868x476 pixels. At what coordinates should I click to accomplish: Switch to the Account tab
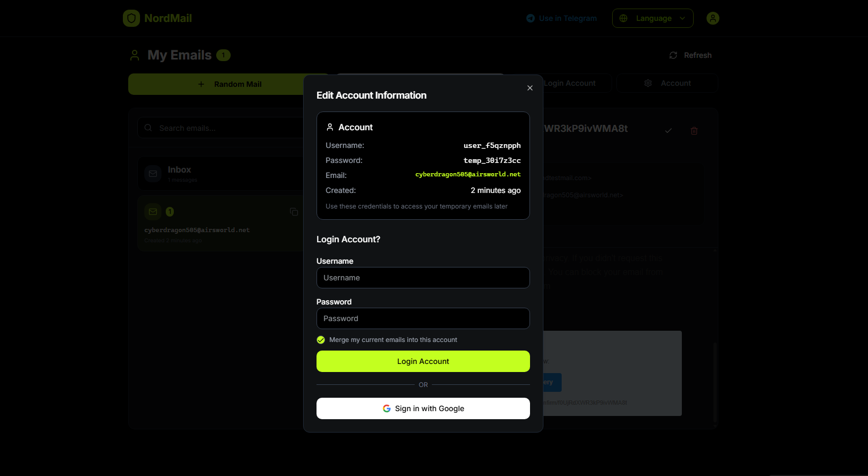[x=667, y=83]
